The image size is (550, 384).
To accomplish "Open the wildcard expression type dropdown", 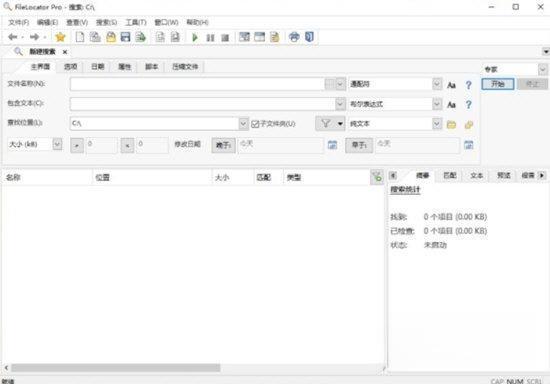I will coord(437,84).
